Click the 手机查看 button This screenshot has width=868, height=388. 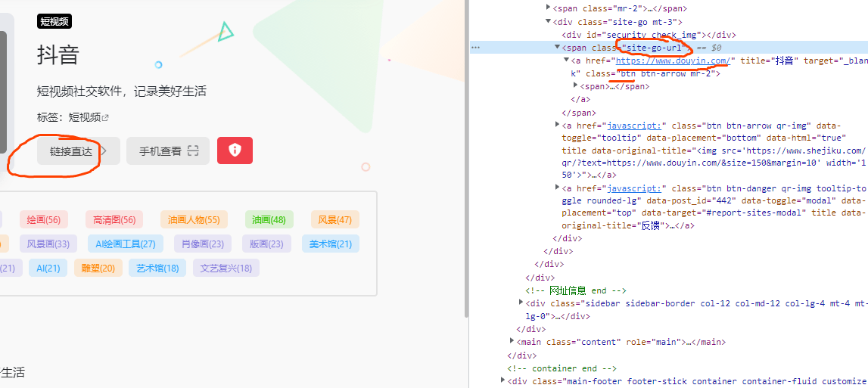tap(168, 151)
